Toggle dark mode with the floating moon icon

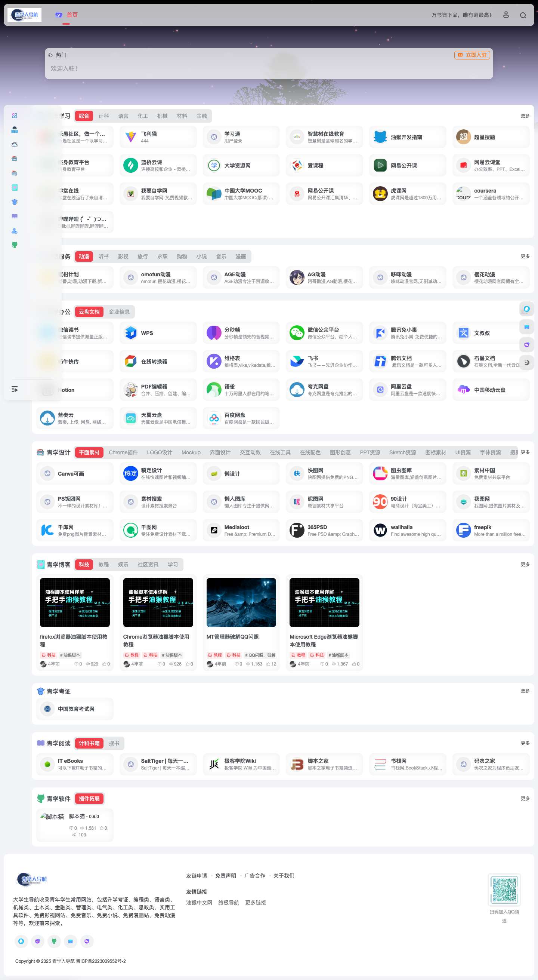pyautogui.click(x=526, y=363)
